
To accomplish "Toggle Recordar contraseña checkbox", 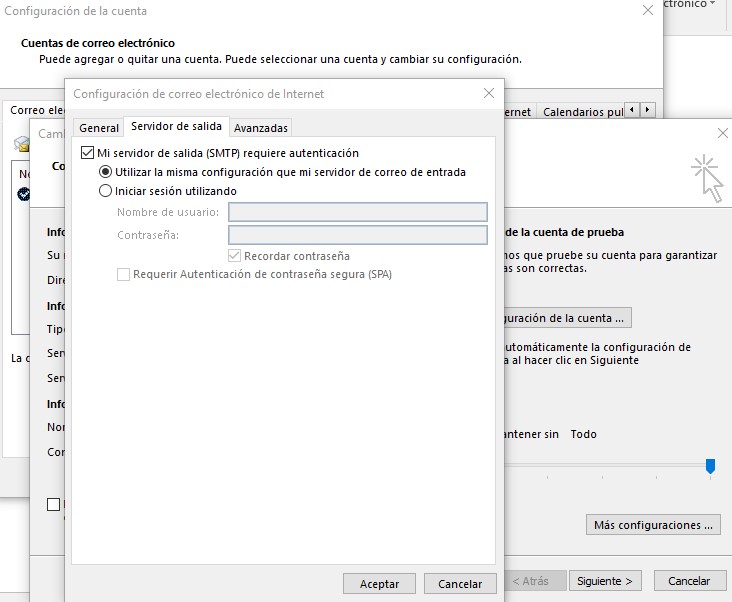I will [234, 256].
